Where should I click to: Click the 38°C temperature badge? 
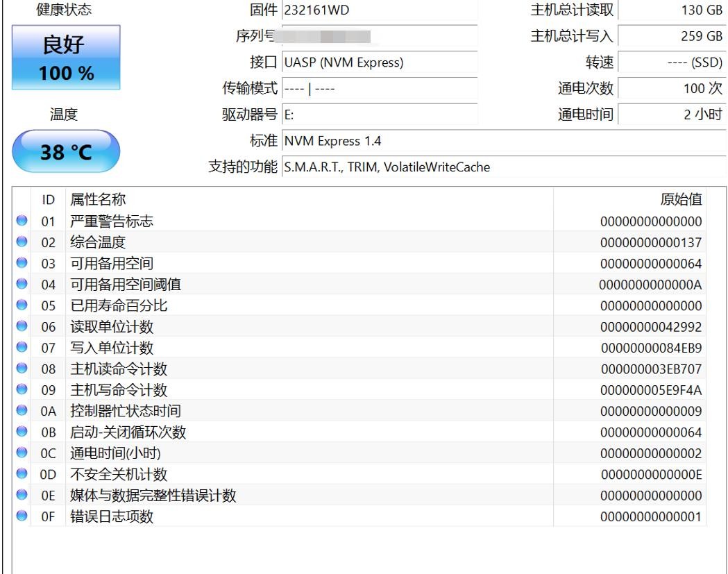66,151
